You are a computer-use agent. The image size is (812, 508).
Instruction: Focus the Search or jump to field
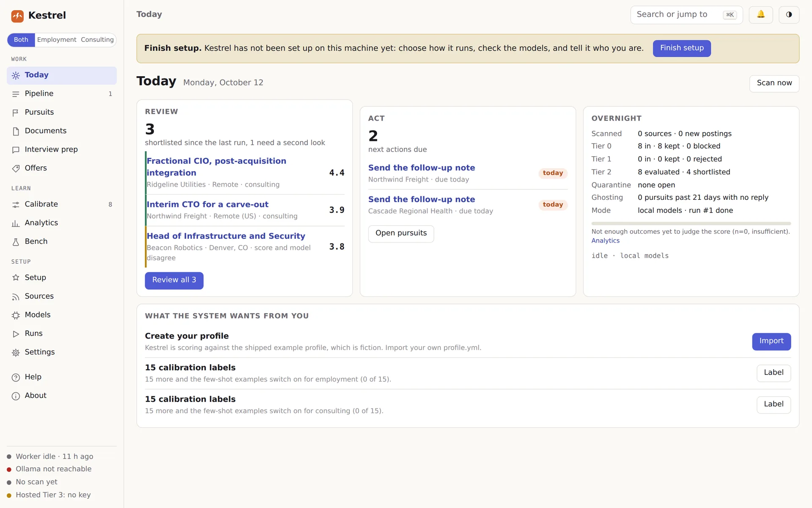point(686,15)
